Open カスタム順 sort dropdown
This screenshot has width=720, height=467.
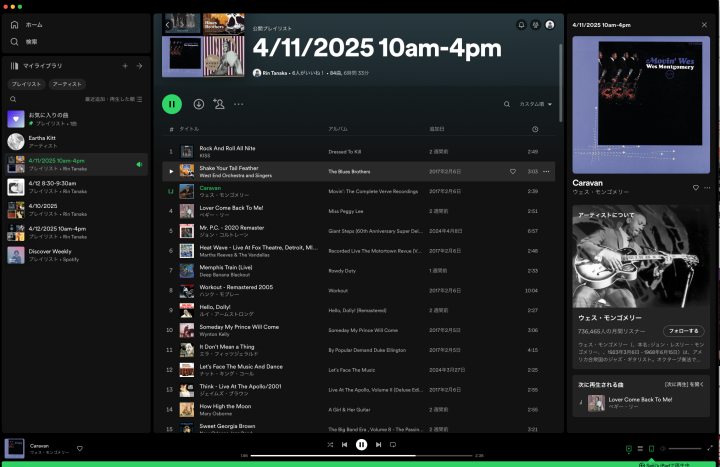535,104
